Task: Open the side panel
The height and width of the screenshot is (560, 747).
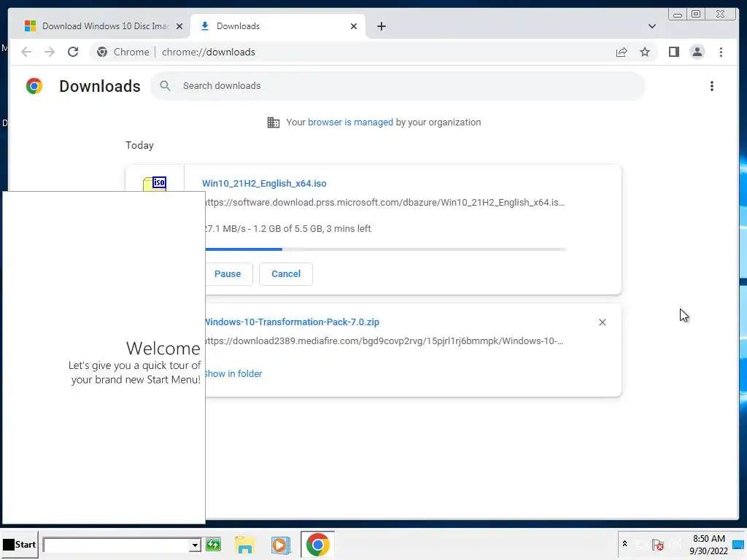Action: [x=673, y=52]
